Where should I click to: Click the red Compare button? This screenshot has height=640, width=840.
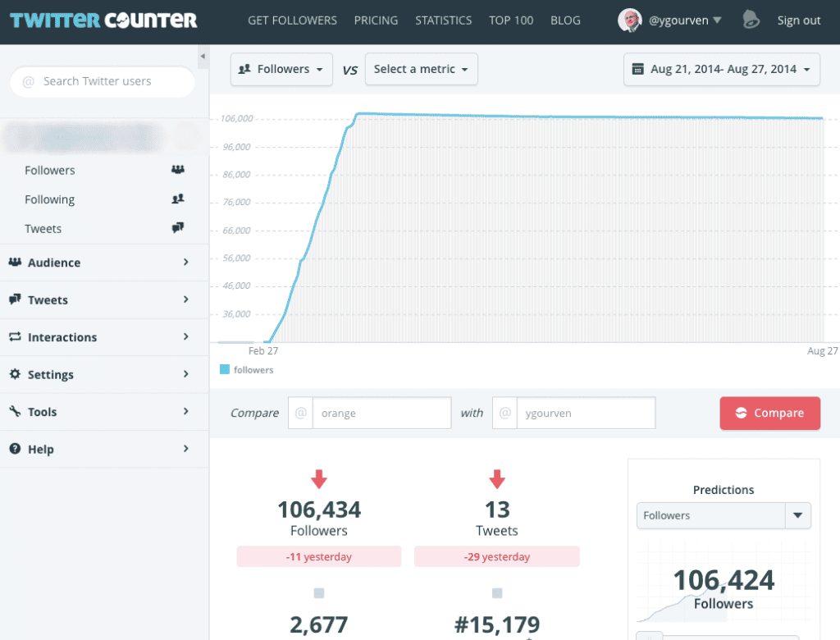point(769,413)
